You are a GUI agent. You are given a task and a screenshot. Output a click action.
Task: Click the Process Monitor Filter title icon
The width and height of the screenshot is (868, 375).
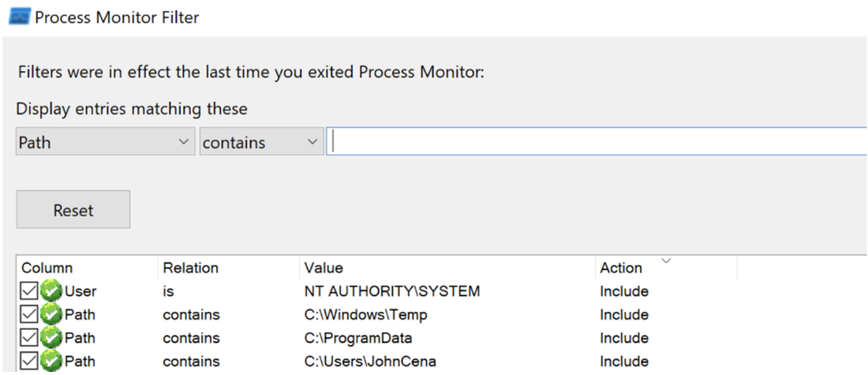point(19,17)
